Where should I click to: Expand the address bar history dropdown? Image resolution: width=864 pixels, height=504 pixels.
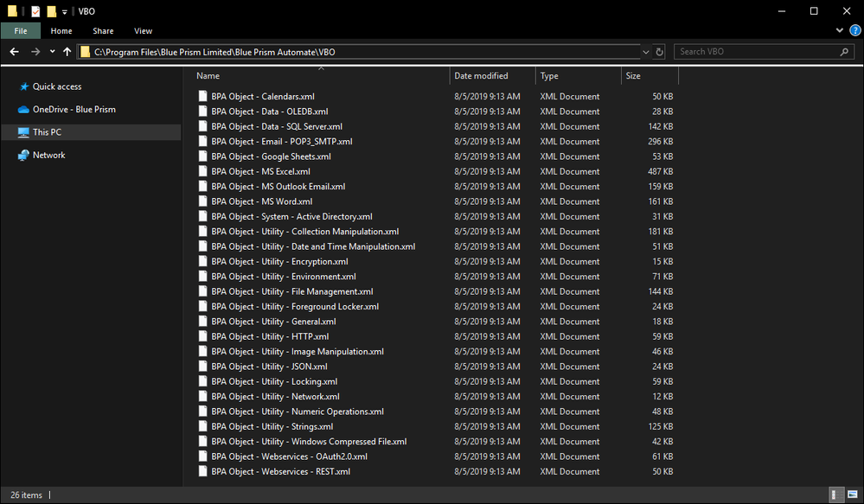[646, 52]
